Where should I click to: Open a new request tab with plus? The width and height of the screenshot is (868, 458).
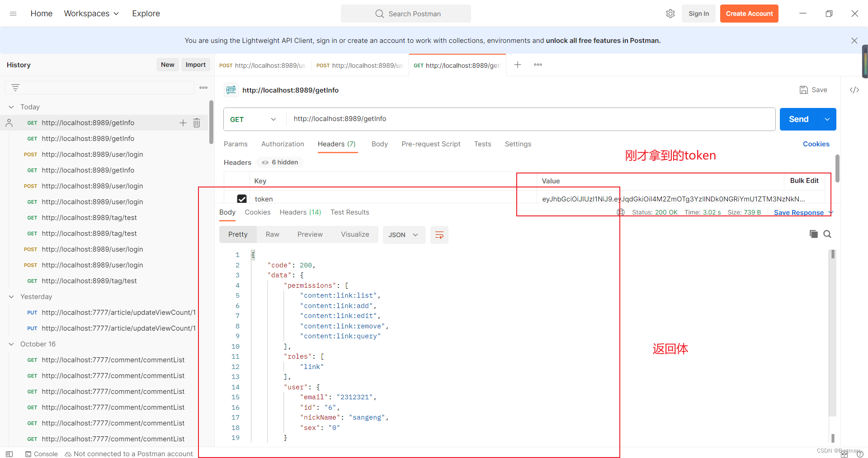[x=518, y=65]
